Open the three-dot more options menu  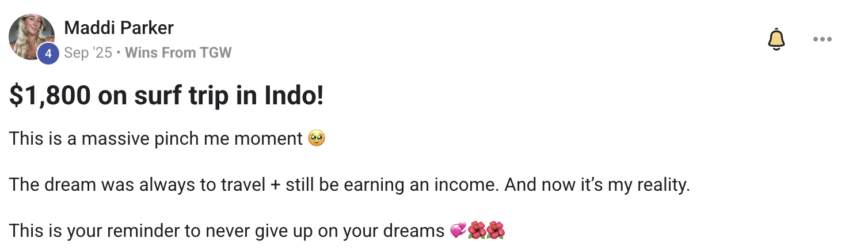click(823, 39)
